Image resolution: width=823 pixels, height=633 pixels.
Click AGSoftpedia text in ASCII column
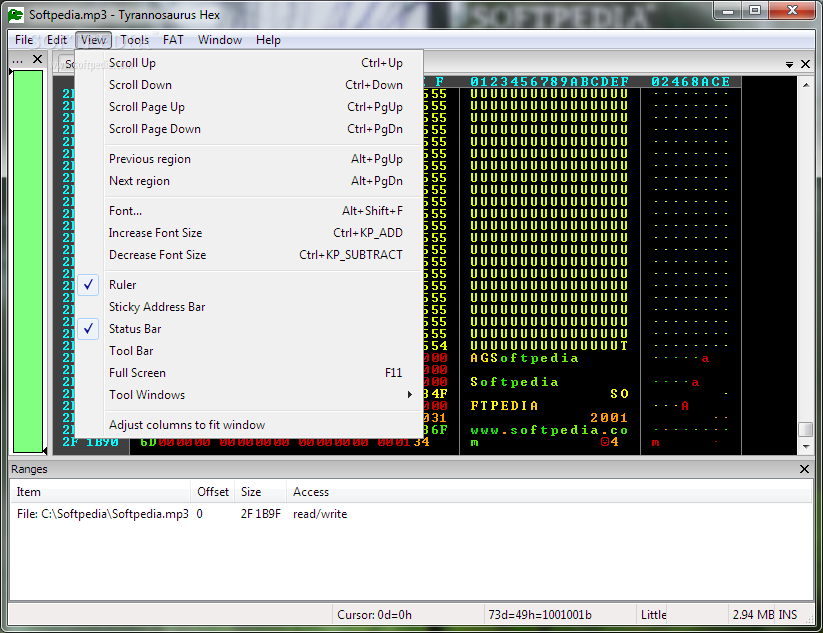point(524,358)
